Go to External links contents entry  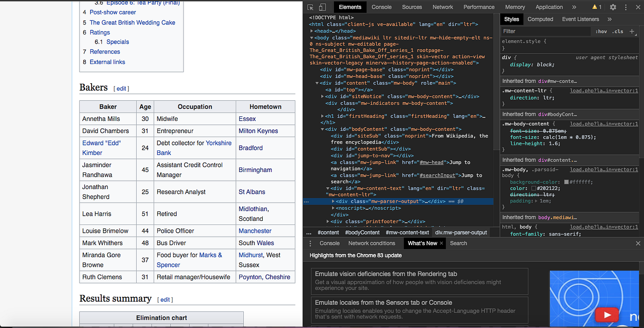[107, 62]
